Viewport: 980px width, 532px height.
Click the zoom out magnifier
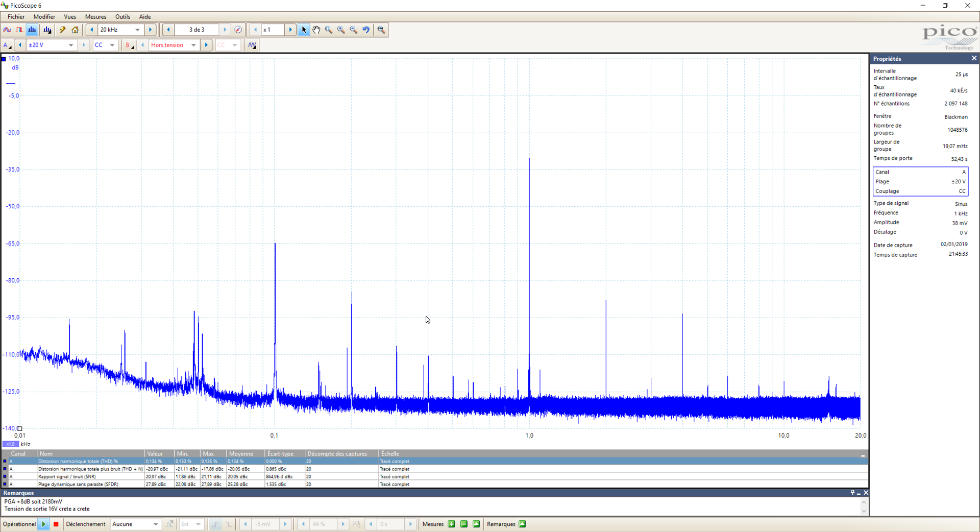tap(353, 30)
